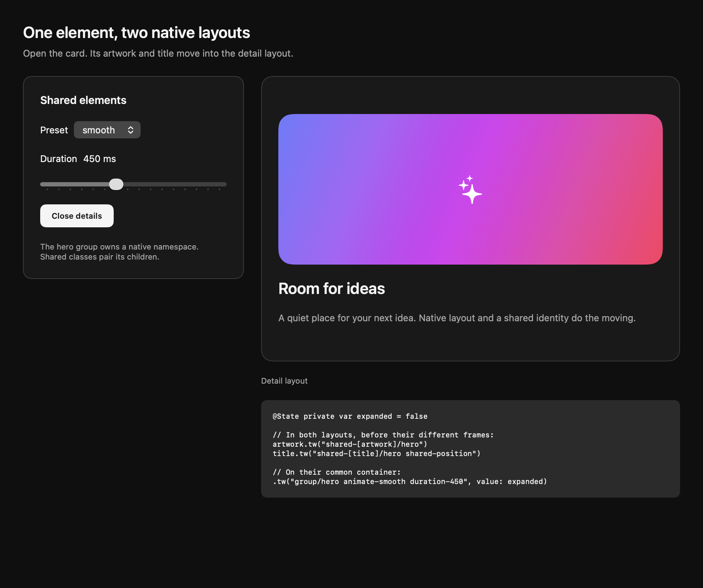
Task: Click the gradient artwork card
Action: (470, 189)
